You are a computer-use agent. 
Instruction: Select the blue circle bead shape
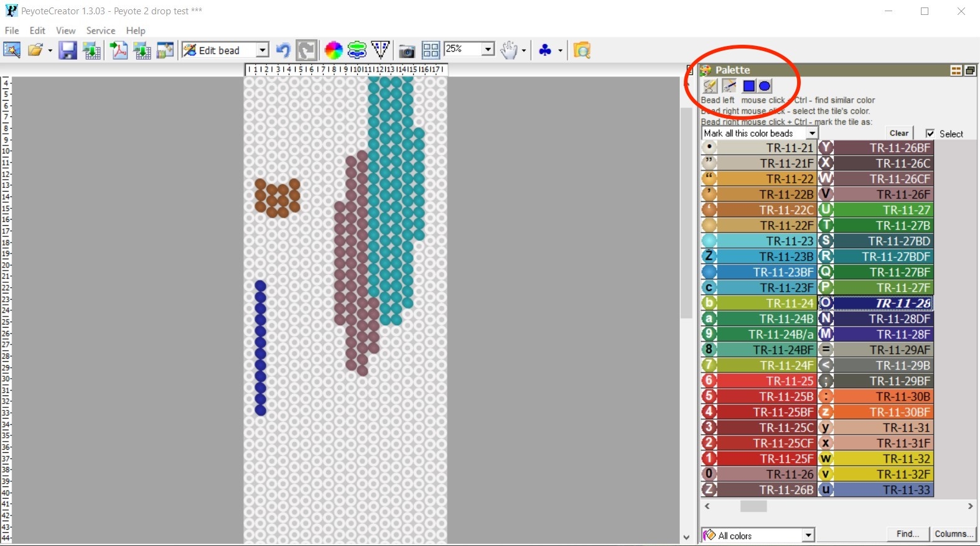(765, 86)
